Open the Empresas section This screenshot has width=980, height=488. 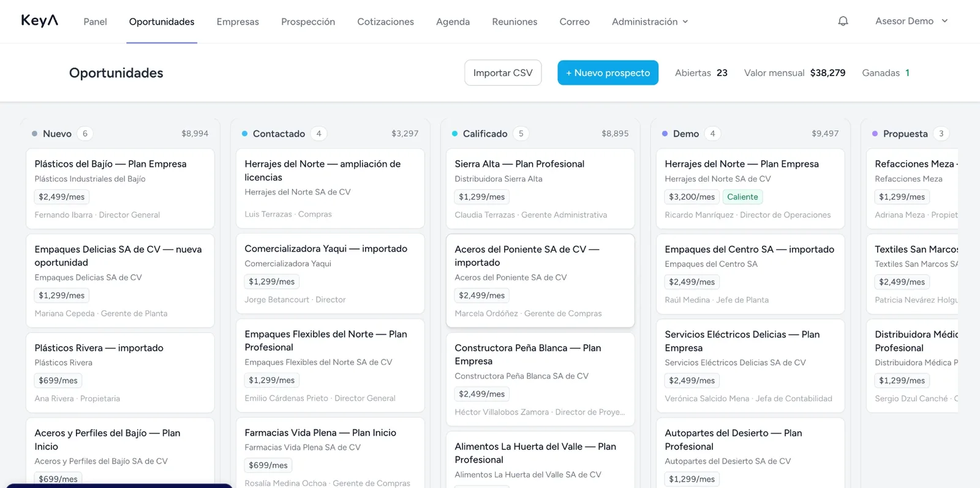238,21
